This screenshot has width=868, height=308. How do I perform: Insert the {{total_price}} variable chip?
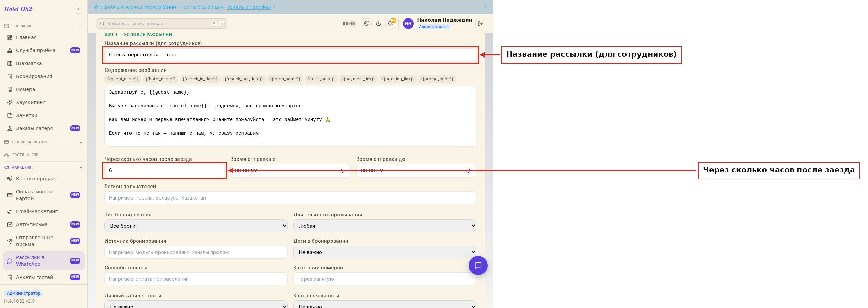coord(321,79)
